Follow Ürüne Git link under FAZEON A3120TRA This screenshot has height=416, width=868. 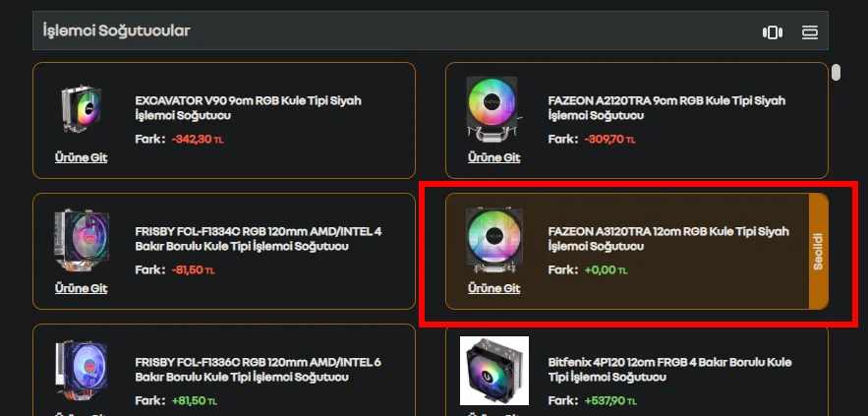[493, 288]
